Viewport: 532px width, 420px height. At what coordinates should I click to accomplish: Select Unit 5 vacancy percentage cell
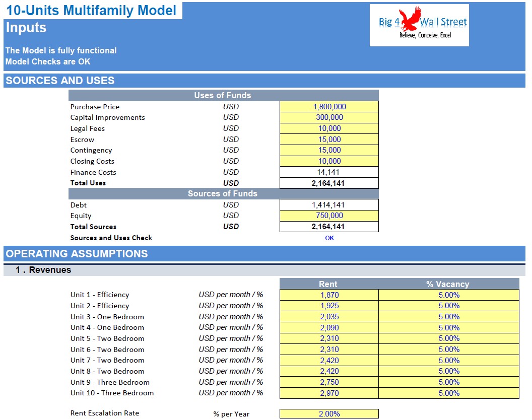449,338
